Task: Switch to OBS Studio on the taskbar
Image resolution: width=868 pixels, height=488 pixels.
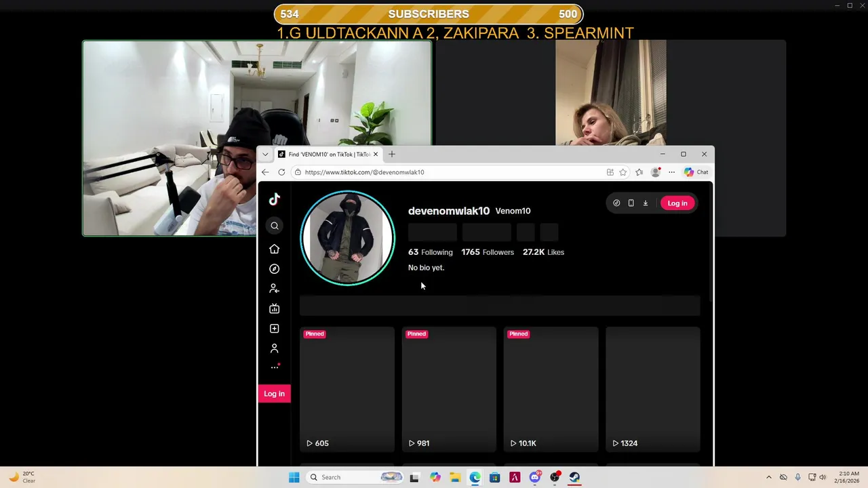Action: tap(555, 477)
